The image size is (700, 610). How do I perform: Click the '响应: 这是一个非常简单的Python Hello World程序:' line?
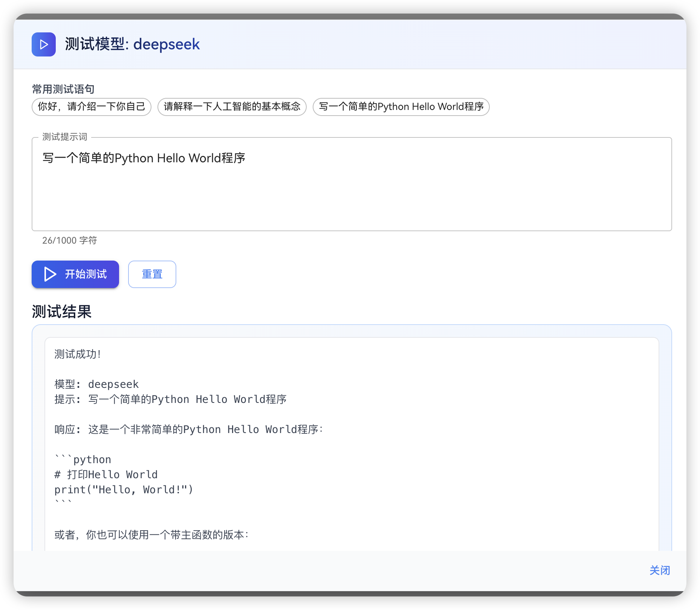click(189, 429)
